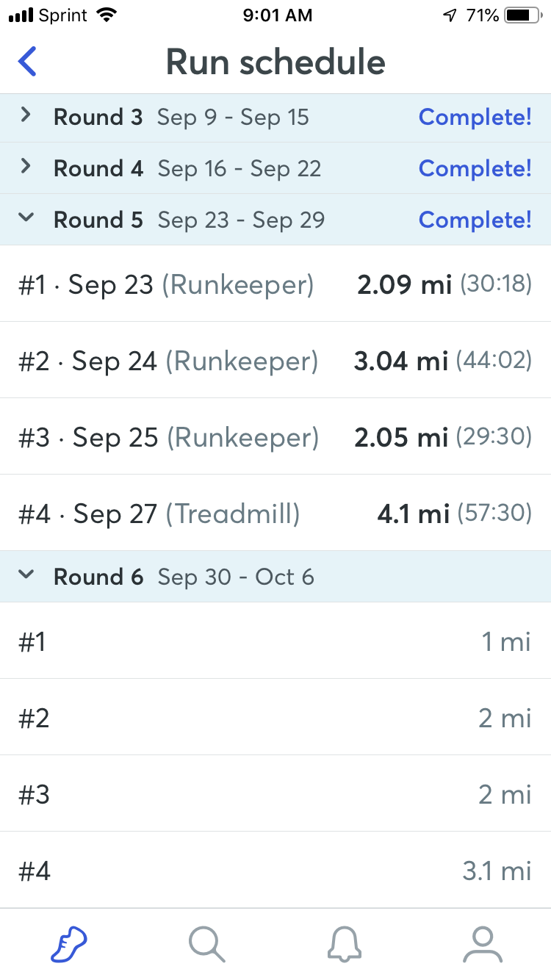Tap the location arrow status icon
The image size is (551, 980).
click(450, 15)
